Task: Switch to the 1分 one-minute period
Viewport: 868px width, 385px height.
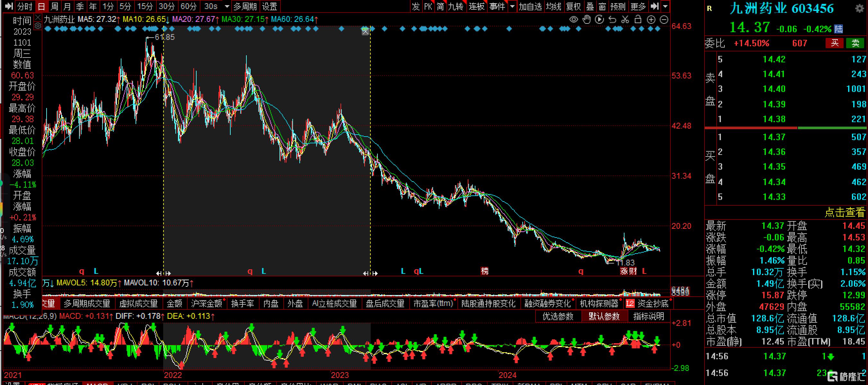Action: click(x=108, y=6)
